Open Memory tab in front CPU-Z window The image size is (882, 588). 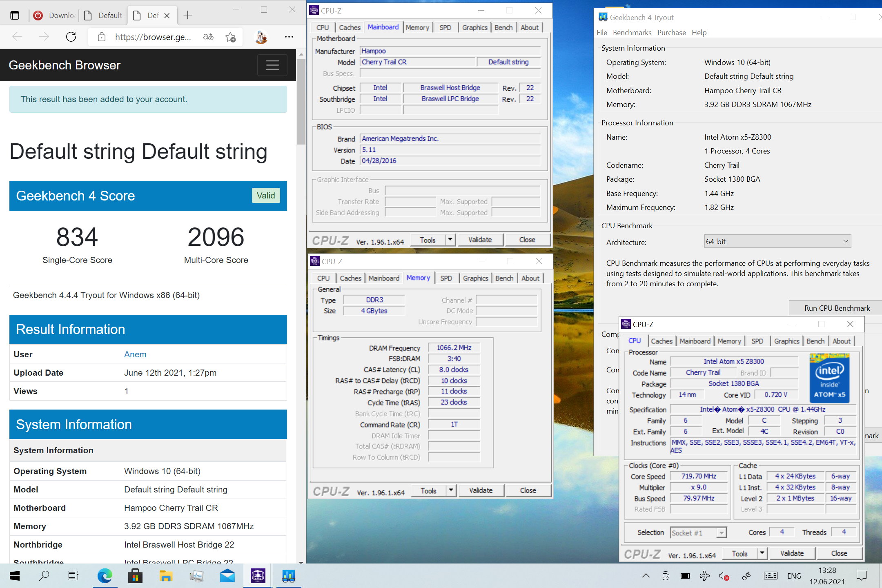[x=729, y=341]
